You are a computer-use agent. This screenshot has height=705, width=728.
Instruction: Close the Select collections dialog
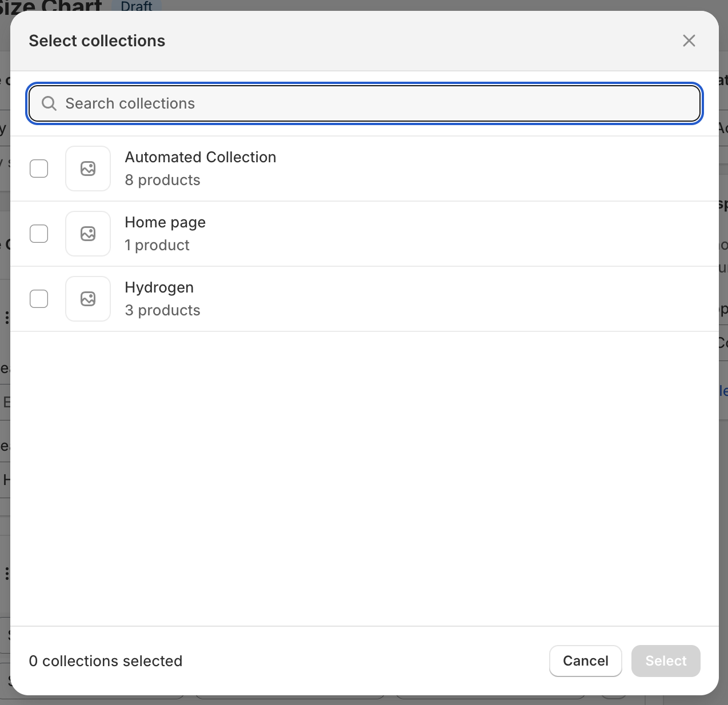[x=689, y=41]
